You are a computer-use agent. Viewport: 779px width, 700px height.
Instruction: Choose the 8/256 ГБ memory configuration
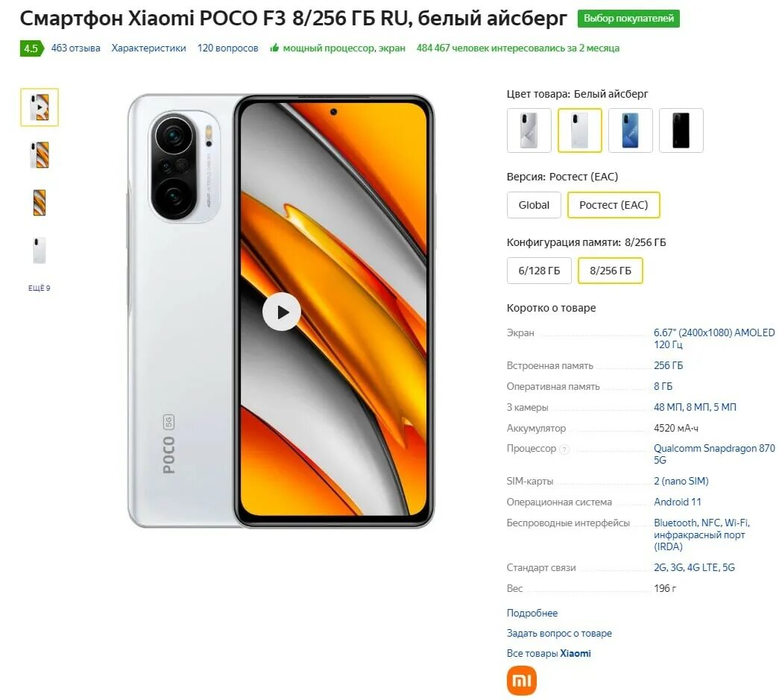[611, 271]
